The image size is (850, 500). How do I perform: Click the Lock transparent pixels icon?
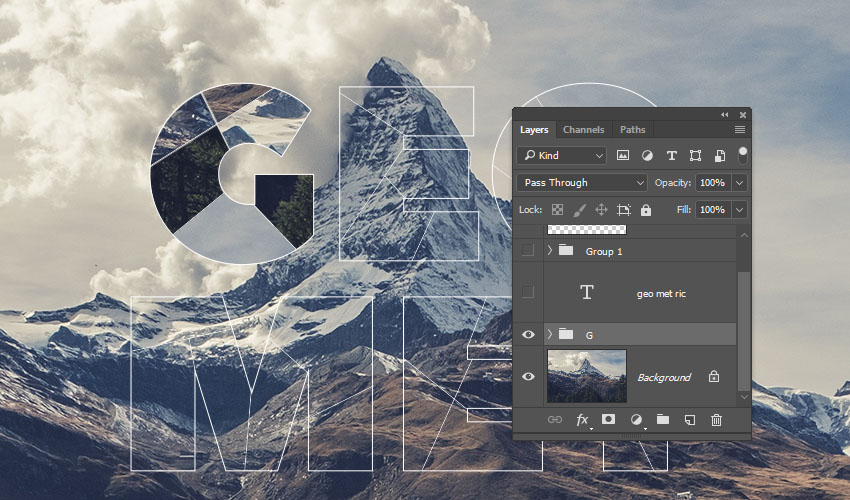click(557, 210)
